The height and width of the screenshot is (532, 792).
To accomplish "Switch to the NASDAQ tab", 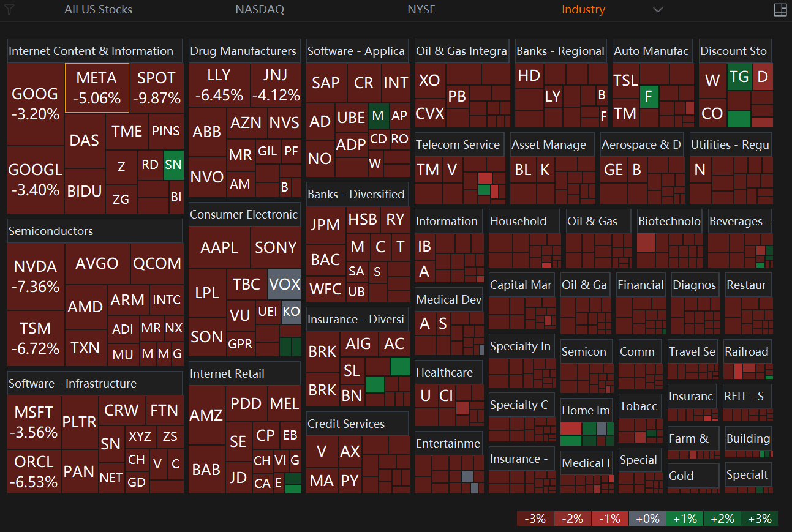I will [x=260, y=10].
